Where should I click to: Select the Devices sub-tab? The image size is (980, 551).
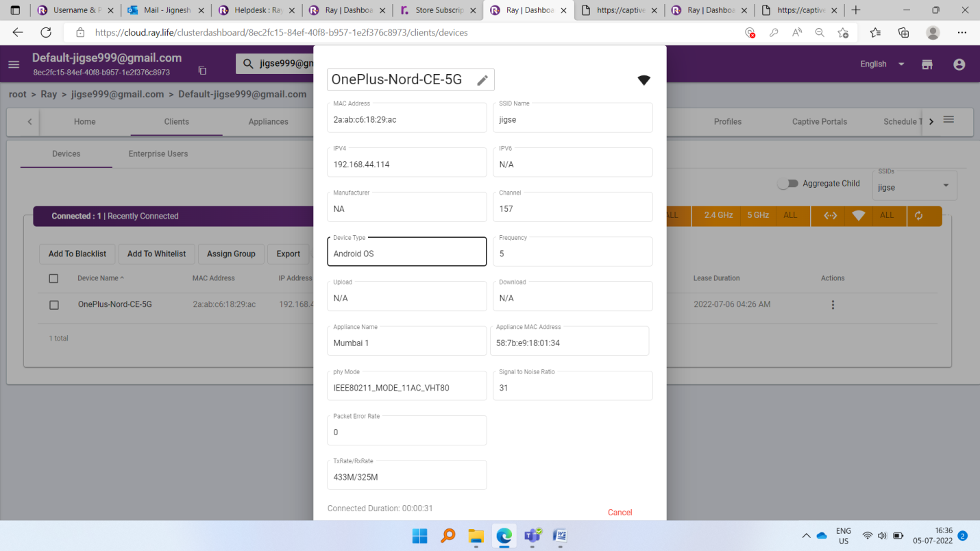pos(66,154)
